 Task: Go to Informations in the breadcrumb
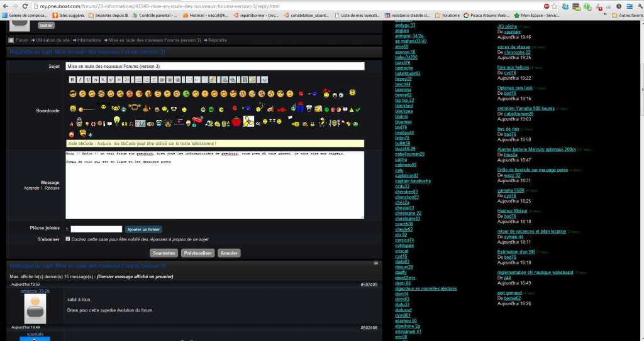[x=89, y=40]
